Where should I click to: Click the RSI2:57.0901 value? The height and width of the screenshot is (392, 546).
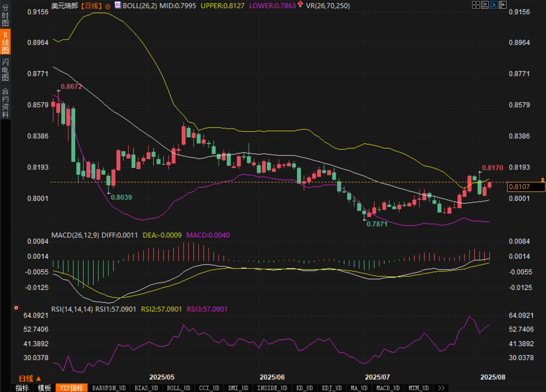pyautogui.click(x=162, y=309)
